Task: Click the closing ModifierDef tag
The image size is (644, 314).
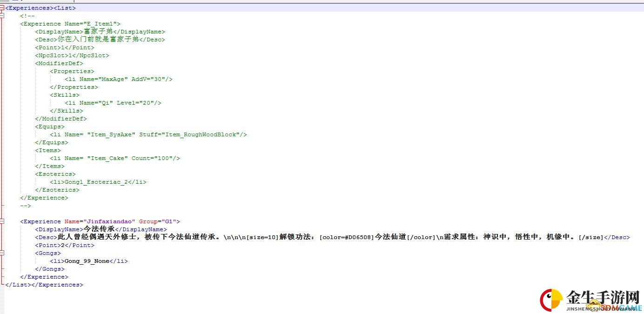Action: pyautogui.click(x=61, y=119)
